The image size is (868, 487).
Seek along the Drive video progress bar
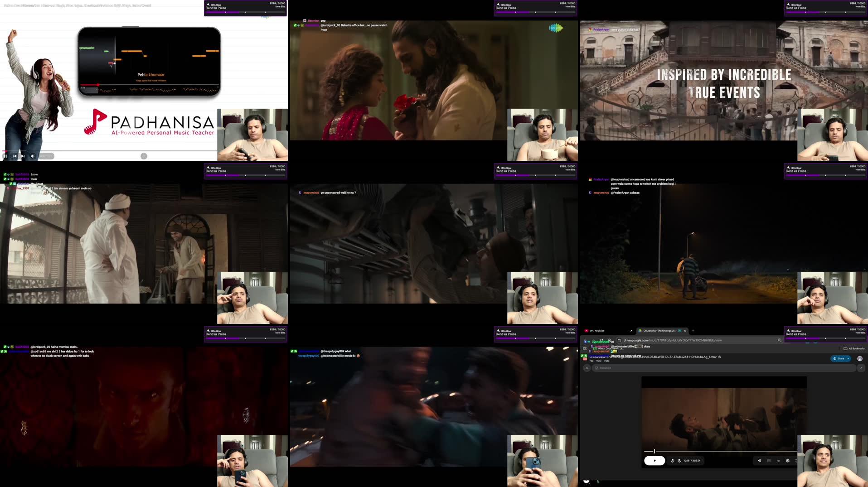pyautogui.click(x=720, y=451)
